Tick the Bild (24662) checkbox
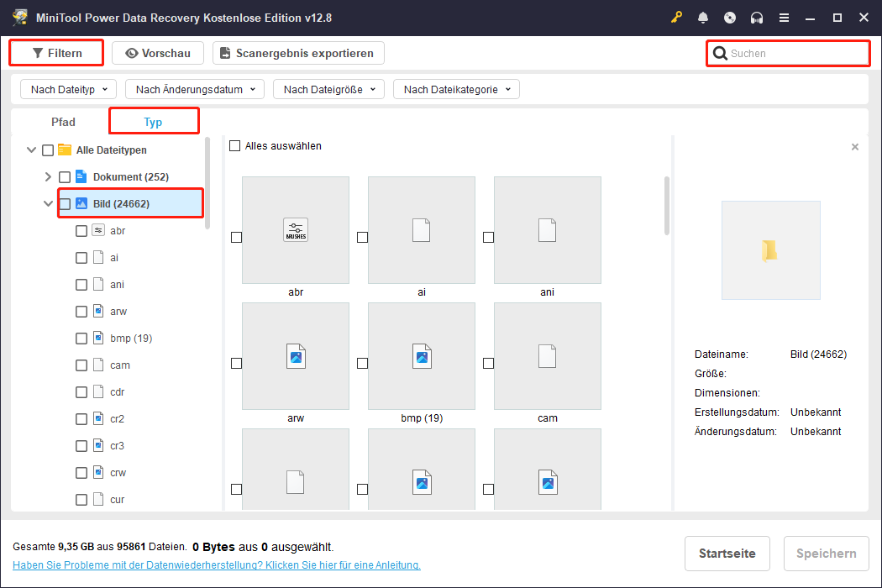 (65, 203)
